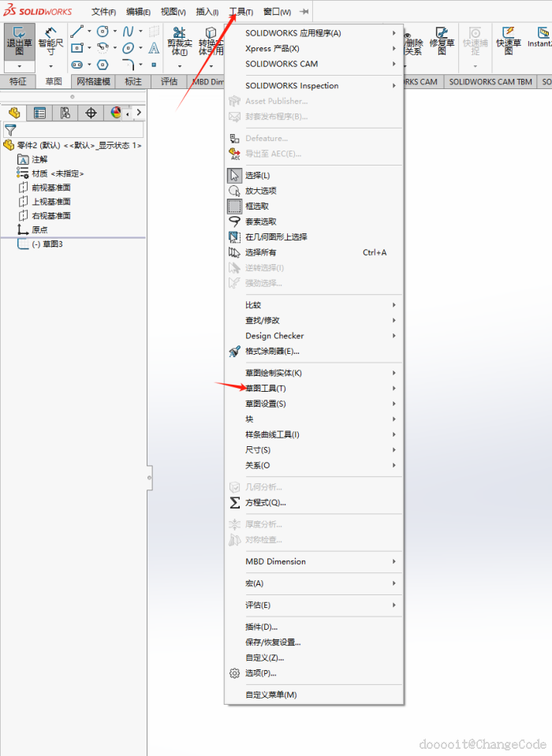Screen dimensions: 552x756
Task: Switch to the 特征 ribbon tab
Action: pyautogui.click(x=18, y=82)
